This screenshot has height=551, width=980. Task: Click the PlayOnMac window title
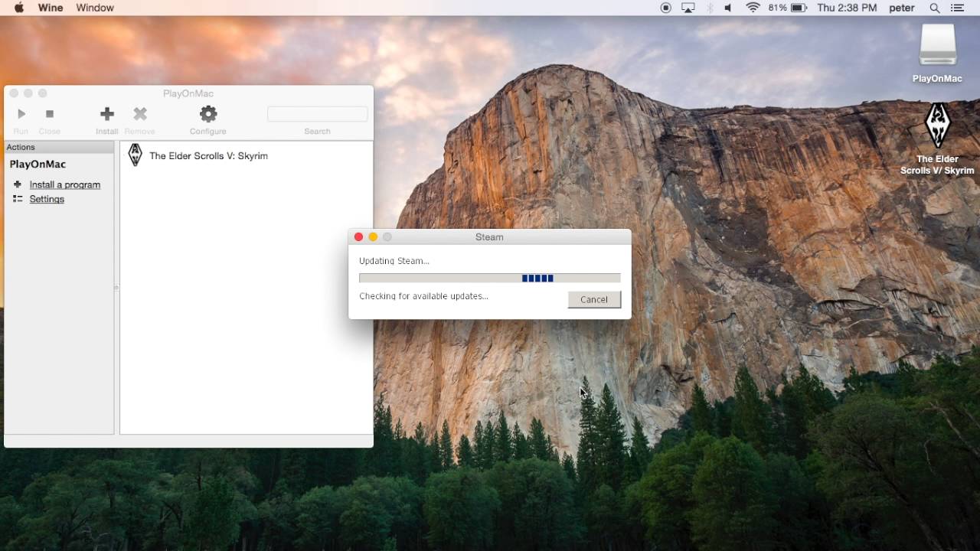tap(188, 93)
